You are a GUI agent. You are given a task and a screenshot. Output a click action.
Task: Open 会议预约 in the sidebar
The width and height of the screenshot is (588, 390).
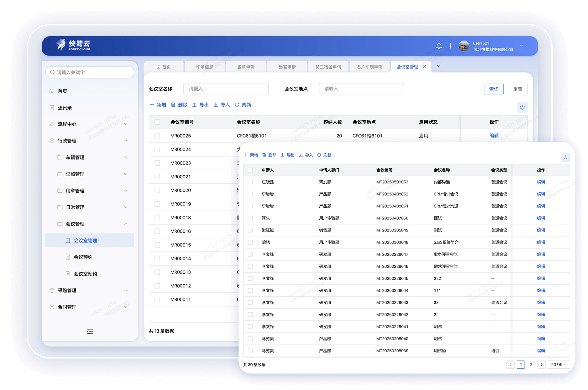pos(83,257)
